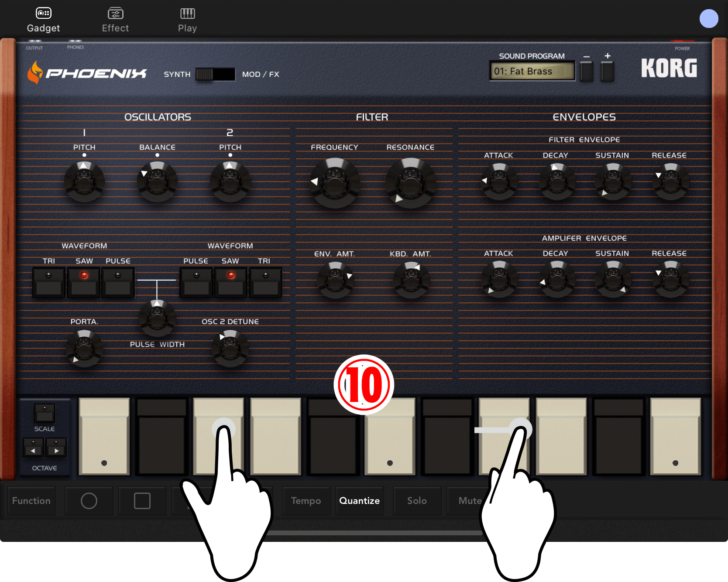This screenshot has width=728, height=582.
Task: Click the oscillator Balance knob
Action: tap(157, 181)
